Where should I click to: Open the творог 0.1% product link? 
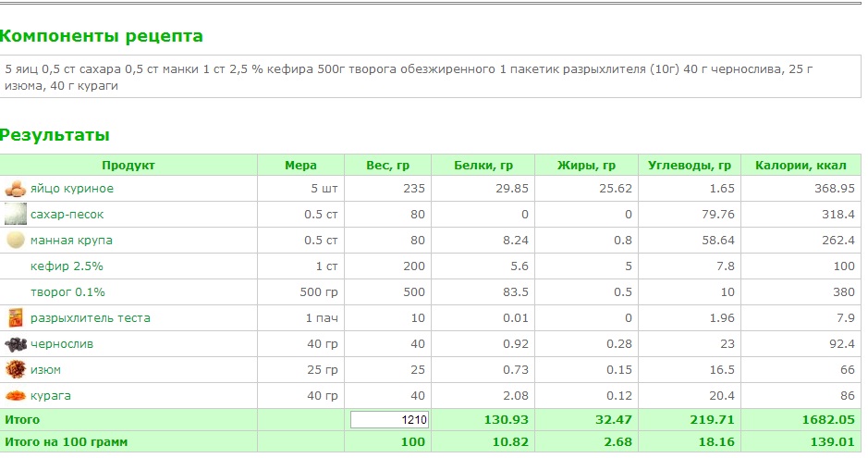pyautogui.click(x=67, y=291)
